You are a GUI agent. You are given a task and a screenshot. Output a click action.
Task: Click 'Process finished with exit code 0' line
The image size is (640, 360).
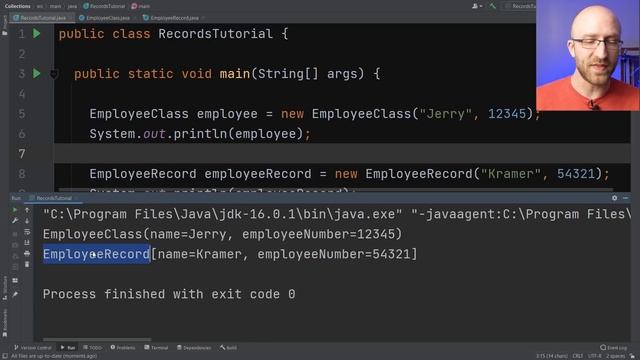(x=169, y=294)
